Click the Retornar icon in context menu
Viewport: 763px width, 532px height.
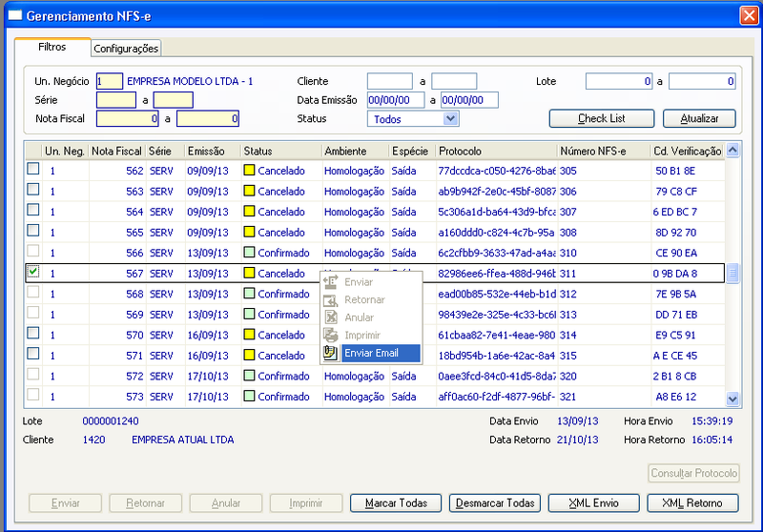tap(331, 300)
